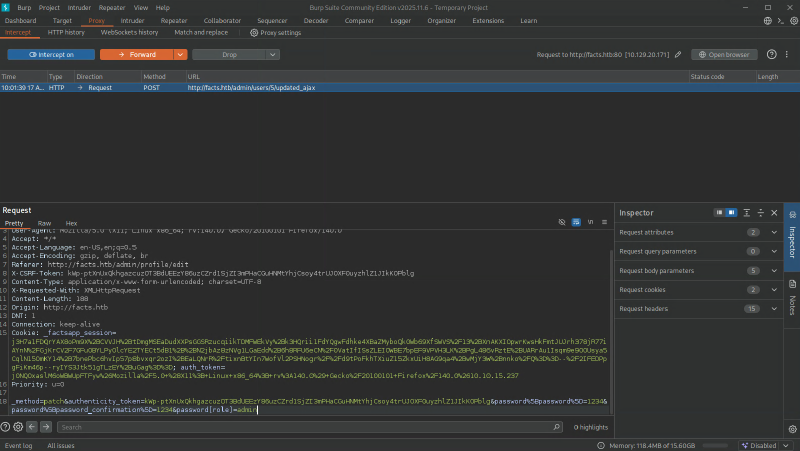Open the Forward button dropdown arrow
The image size is (800, 451).
tap(181, 55)
